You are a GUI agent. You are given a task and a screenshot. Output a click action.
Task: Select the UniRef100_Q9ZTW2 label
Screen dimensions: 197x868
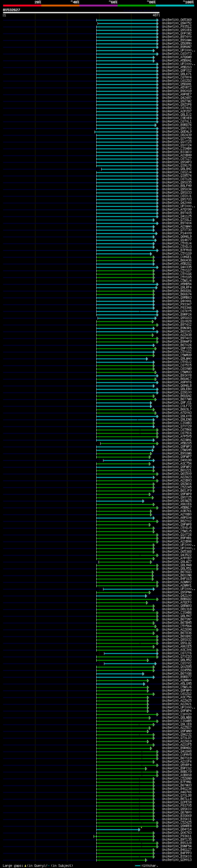click(177, 101)
